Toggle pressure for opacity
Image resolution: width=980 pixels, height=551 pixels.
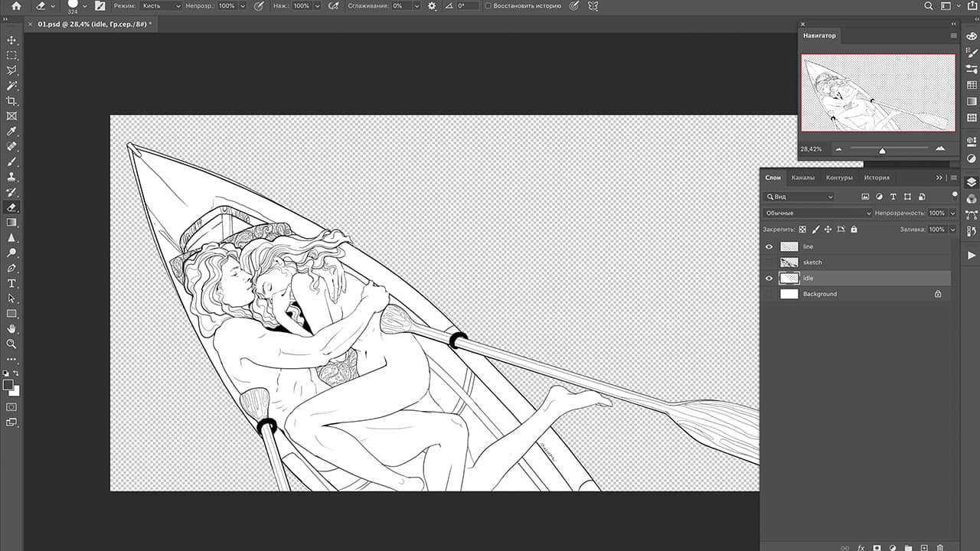click(x=259, y=5)
